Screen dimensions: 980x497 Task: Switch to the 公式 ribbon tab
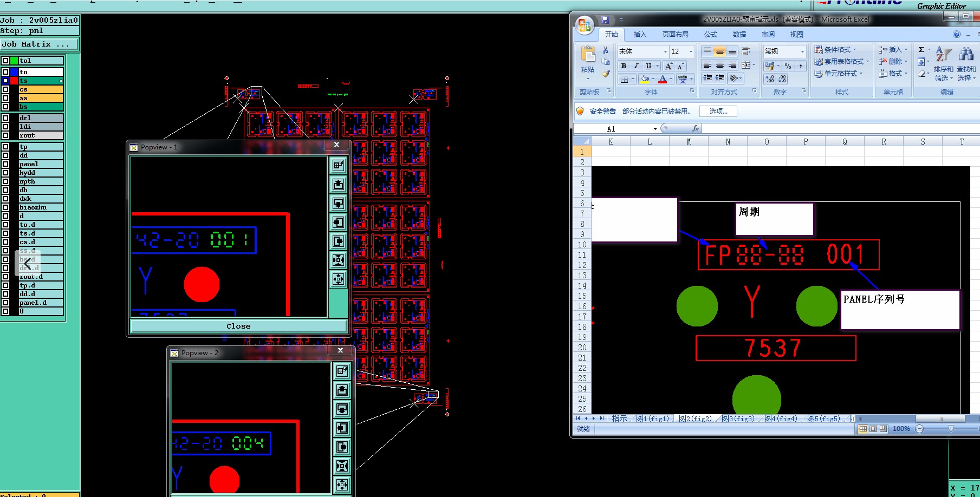(711, 35)
